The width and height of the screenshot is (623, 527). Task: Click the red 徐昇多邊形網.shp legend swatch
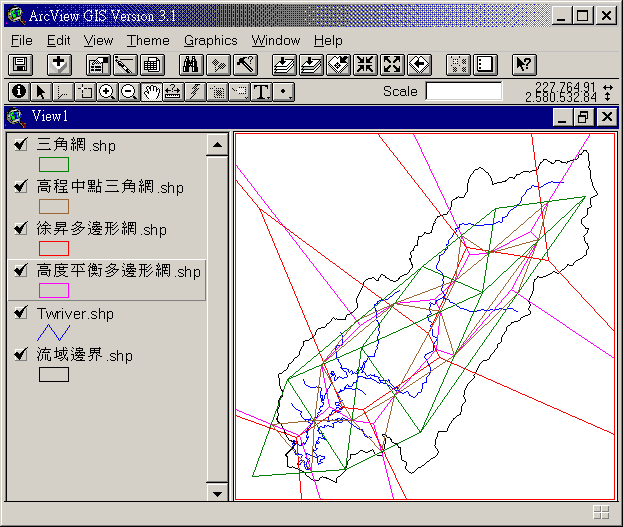[54, 248]
